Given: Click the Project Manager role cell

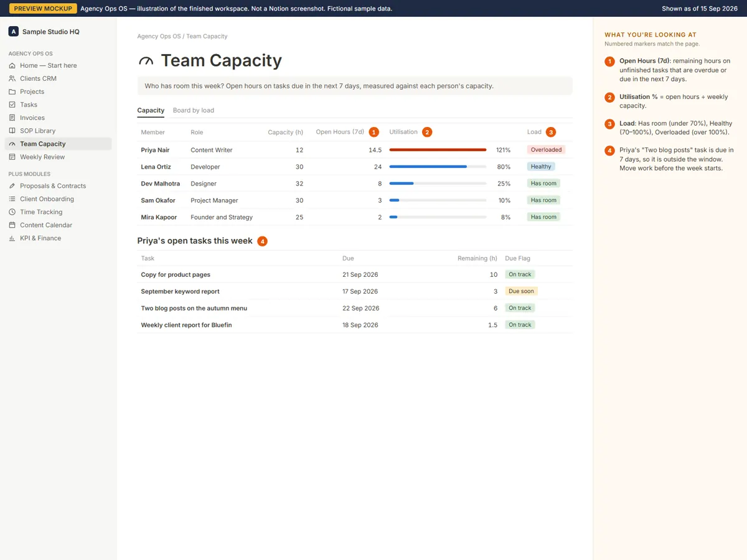Looking at the screenshot, I should (213, 200).
